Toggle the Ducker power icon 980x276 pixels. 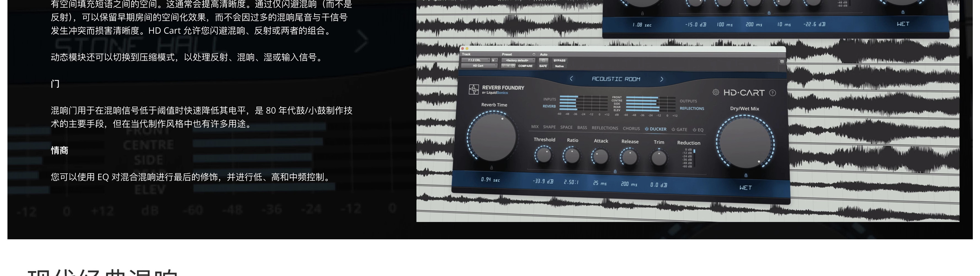coord(646,129)
